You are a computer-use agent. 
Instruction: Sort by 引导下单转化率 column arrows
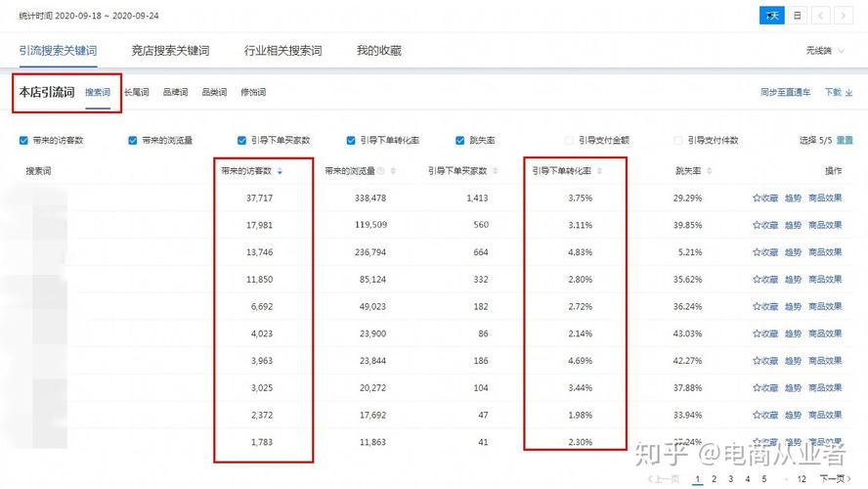pyautogui.click(x=599, y=171)
